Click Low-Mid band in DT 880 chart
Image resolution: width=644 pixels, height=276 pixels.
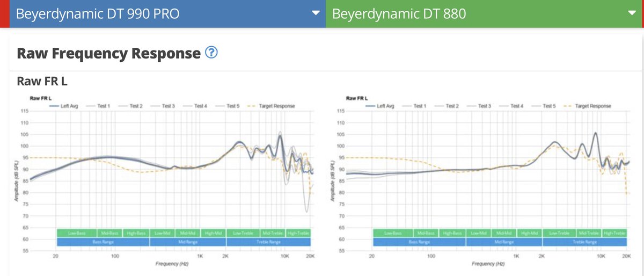pos(478,233)
